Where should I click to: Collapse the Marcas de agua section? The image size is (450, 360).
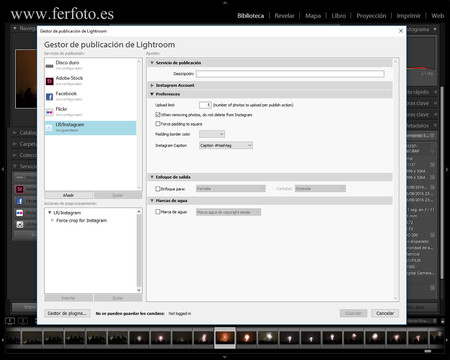pyautogui.click(x=152, y=201)
